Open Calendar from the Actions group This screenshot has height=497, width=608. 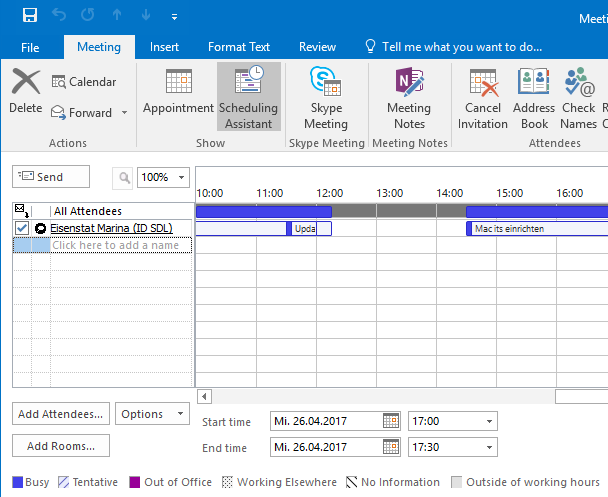coord(84,82)
